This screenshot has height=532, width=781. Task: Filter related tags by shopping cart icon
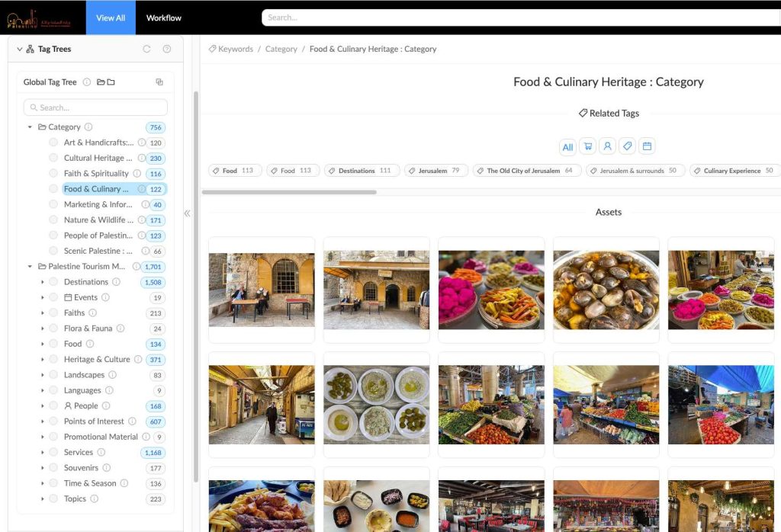click(587, 146)
